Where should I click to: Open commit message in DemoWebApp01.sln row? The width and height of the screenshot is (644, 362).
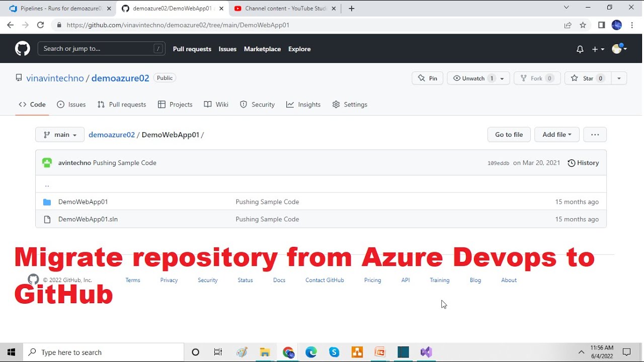267,219
